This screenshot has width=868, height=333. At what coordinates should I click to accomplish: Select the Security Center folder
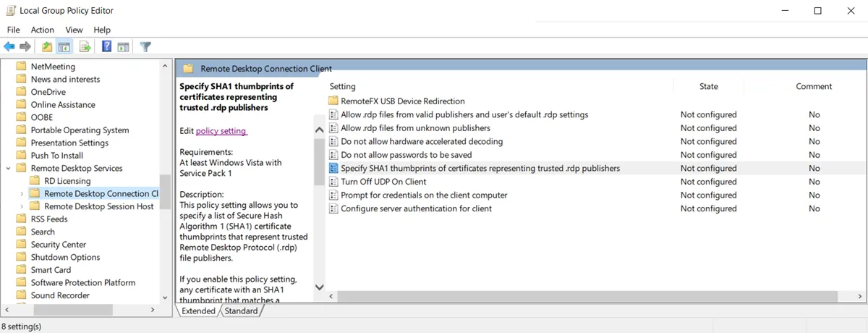pos(58,245)
